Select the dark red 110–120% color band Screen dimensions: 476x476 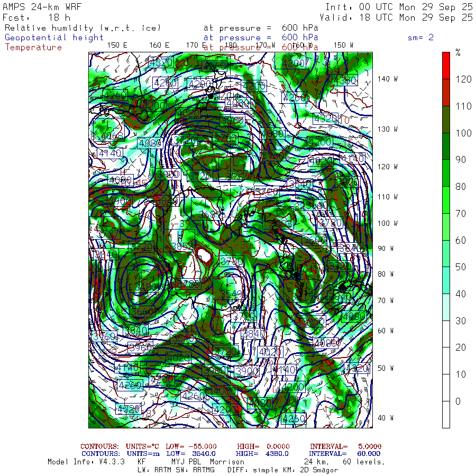[446, 92]
